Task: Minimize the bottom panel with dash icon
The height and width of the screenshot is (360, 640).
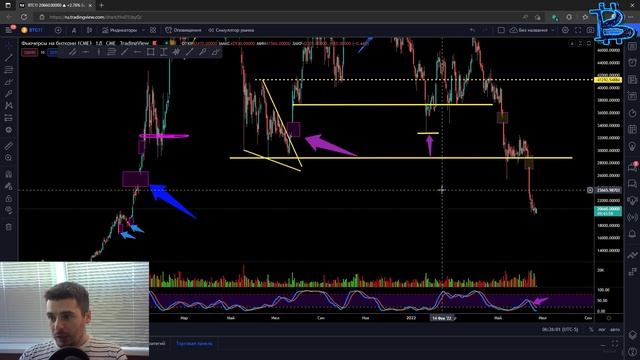Action: [x=603, y=345]
